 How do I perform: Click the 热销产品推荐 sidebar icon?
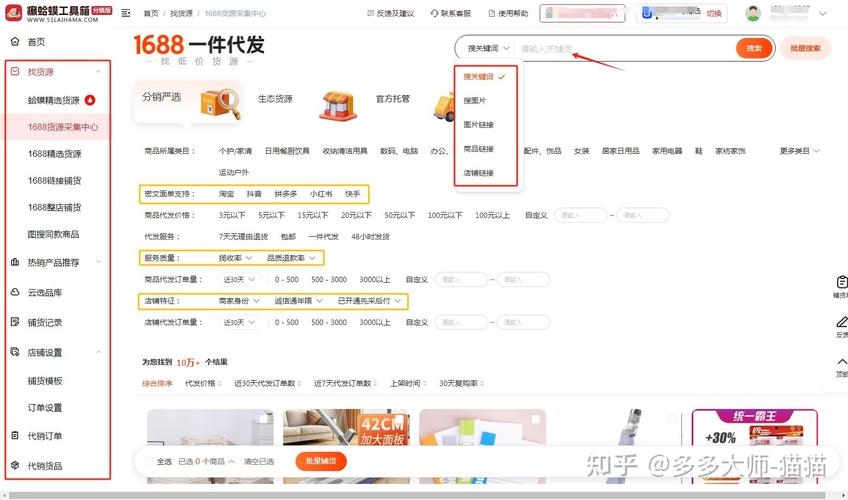pyautogui.click(x=15, y=262)
